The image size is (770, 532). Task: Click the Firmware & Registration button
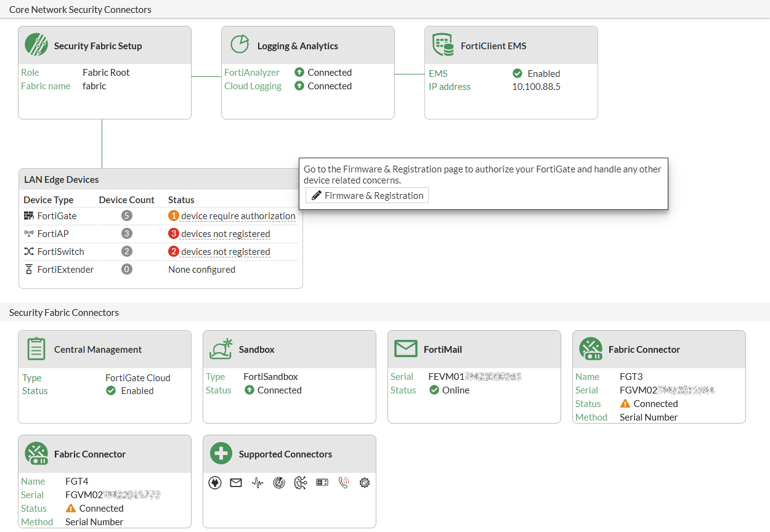coord(367,195)
